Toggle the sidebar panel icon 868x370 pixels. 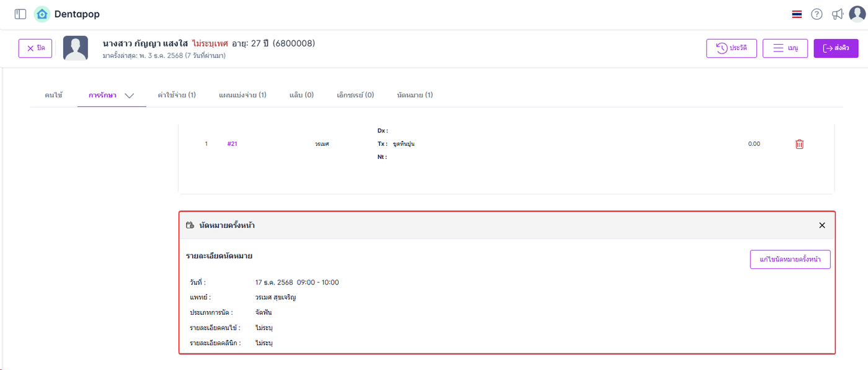(x=20, y=14)
